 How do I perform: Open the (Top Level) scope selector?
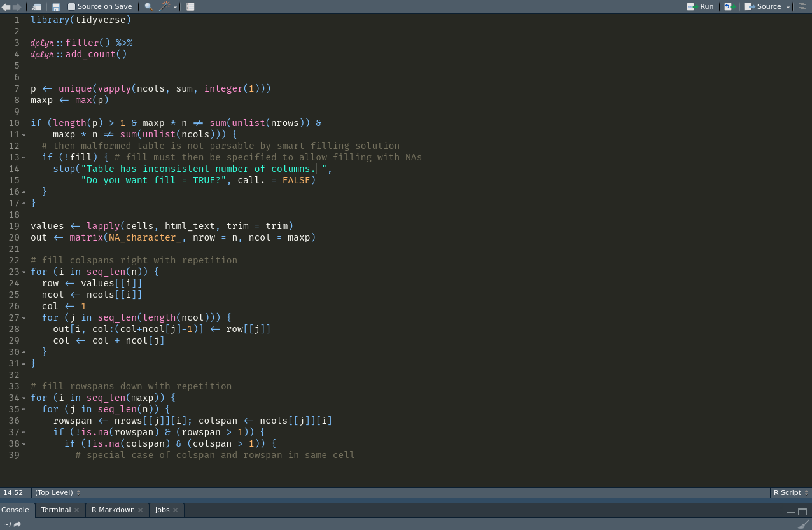(x=57, y=492)
